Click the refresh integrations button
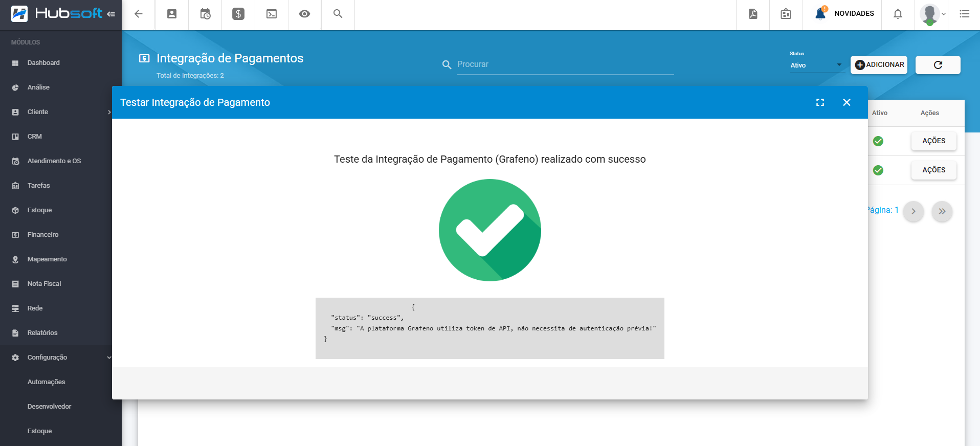Image resolution: width=980 pixels, height=446 pixels. point(938,65)
